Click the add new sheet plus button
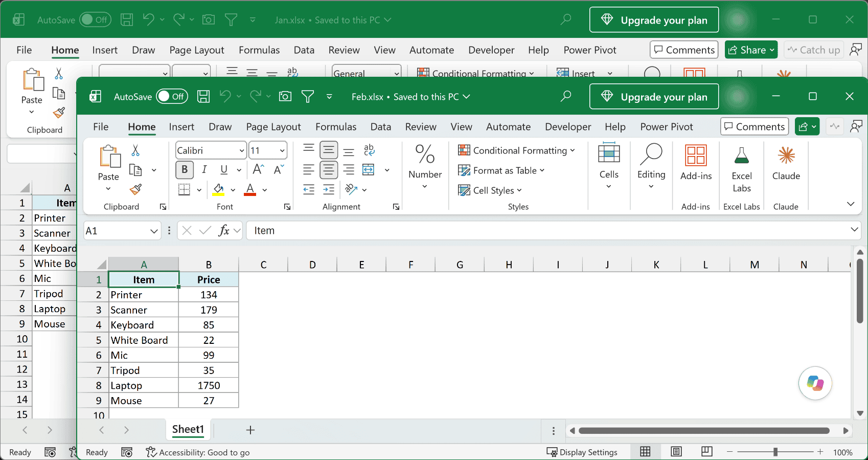 click(x=250, y=430)
